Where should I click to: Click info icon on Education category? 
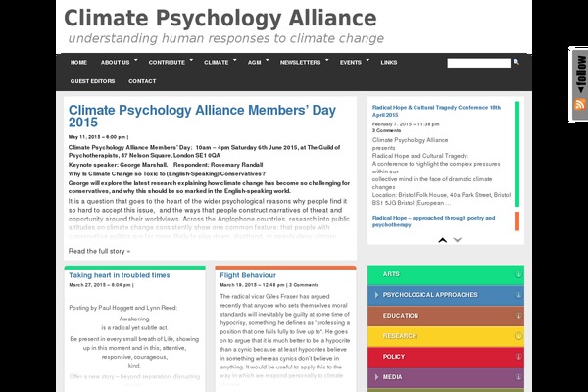click(x=518, y=316)
